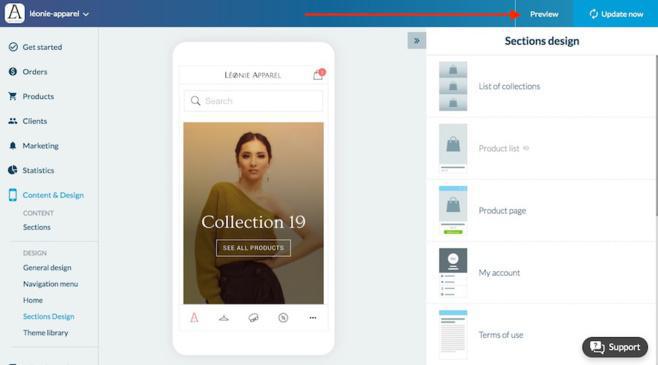Click the Products cart icon
The image size is (658, 365).
pyautogui.click(x=13, y=96)
